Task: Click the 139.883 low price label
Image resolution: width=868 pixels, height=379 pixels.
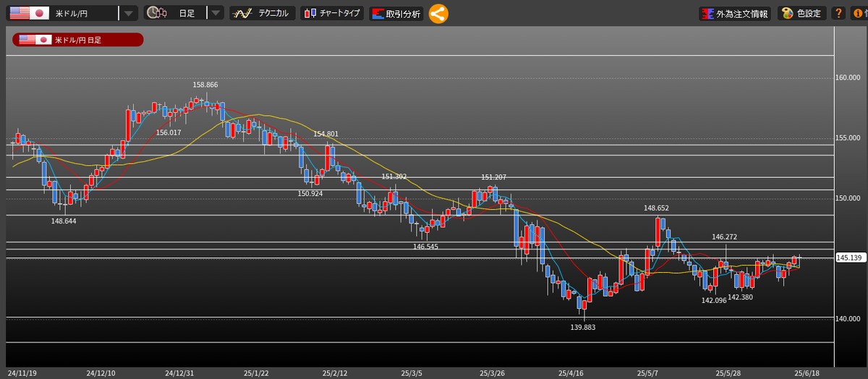Action: (x=583, y=327)
